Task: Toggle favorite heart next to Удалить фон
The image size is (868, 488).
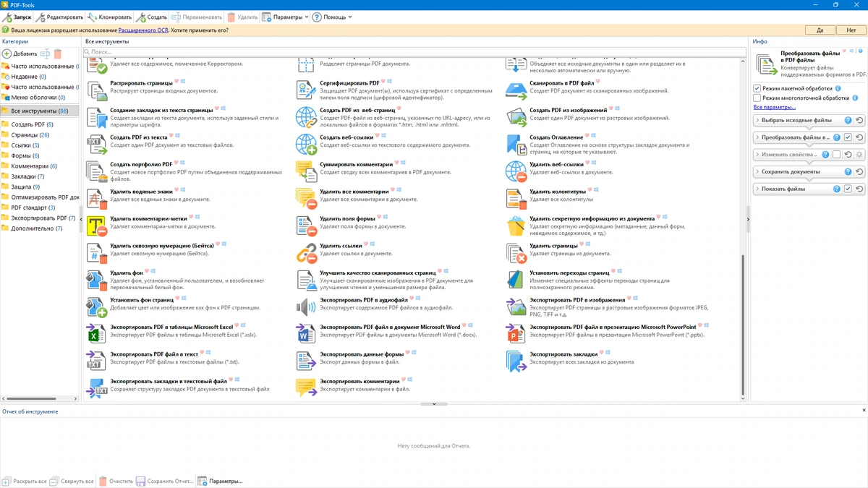Action: [x=146, y=272]
